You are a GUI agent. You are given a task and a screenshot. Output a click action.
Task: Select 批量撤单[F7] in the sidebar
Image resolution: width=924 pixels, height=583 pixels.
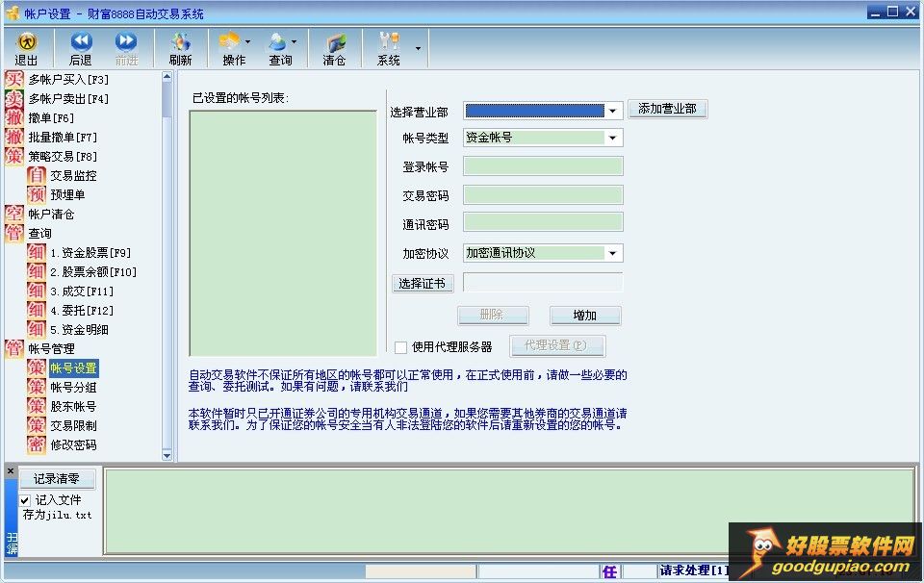(63, 138)
